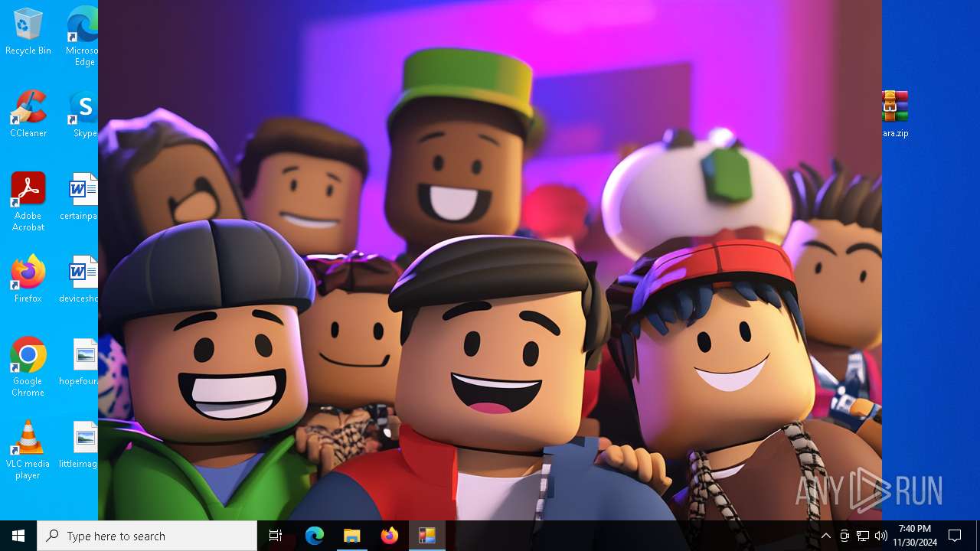Open the network status tray icon
This screenshot has height=551, width=980.
click(x=863, y=536)
